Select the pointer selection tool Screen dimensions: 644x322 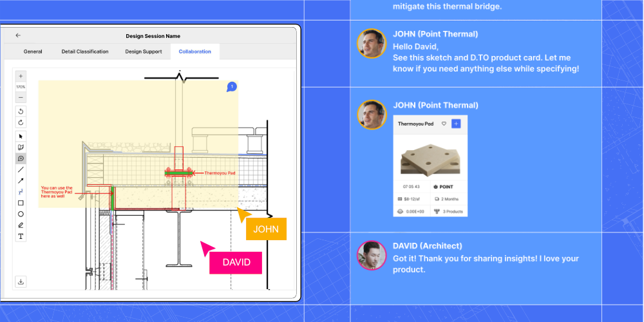tap(21, 137)
